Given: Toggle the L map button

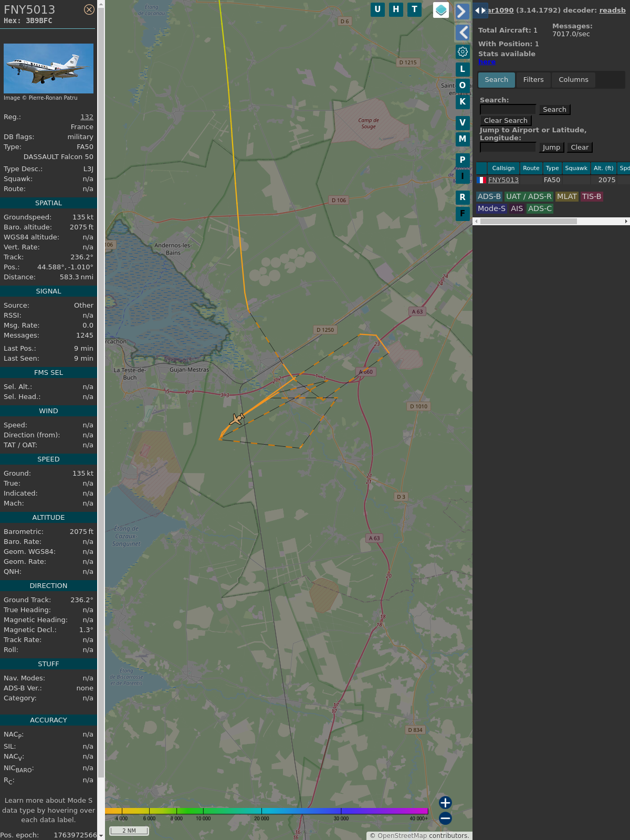Looking at the screenshot, I should [x=463, y=69].
